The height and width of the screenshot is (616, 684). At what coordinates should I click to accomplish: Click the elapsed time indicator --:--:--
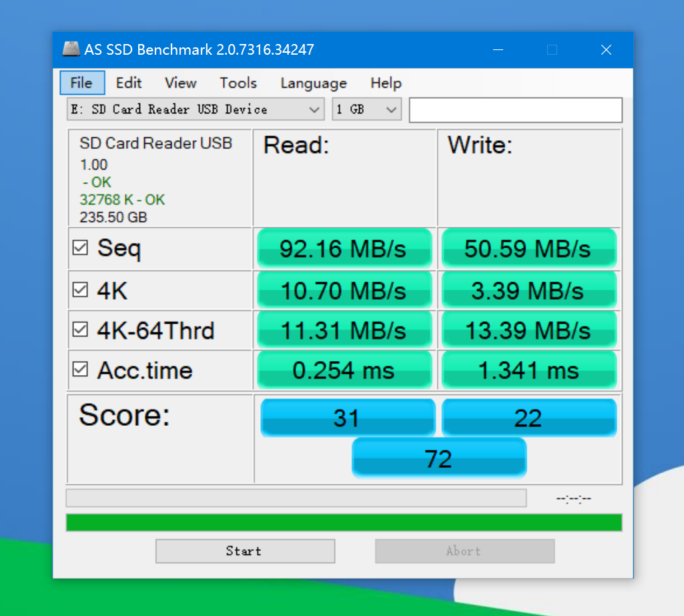click(573, 499)
